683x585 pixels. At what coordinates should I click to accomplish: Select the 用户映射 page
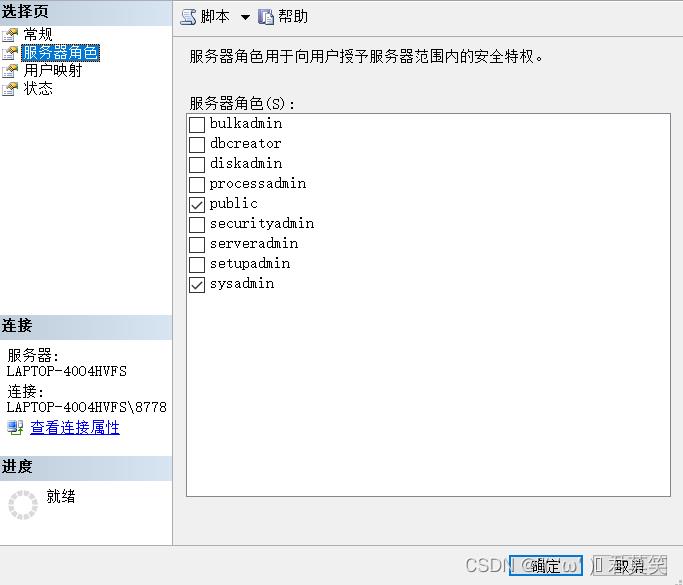coord(53,71)
